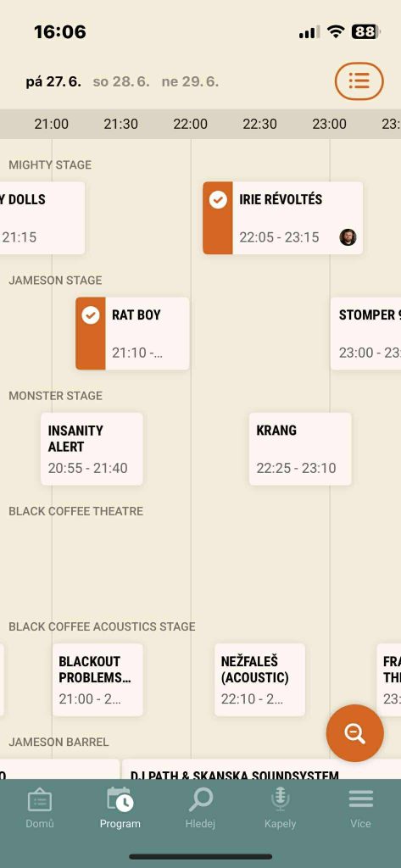401x868 pixels.
Task: Uncheck the favorite mark on Irie Révoltés
Action: [x=218, y=200]
